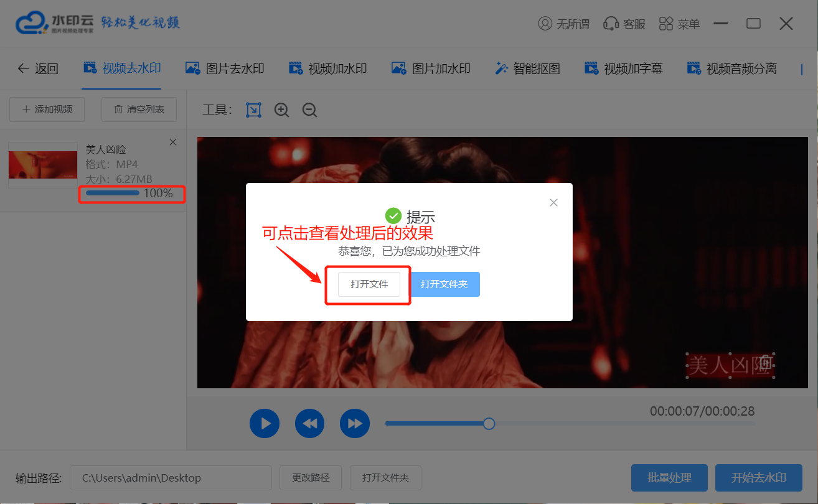
Task: Open the 无所谓 user account
Action: point(564,24)
